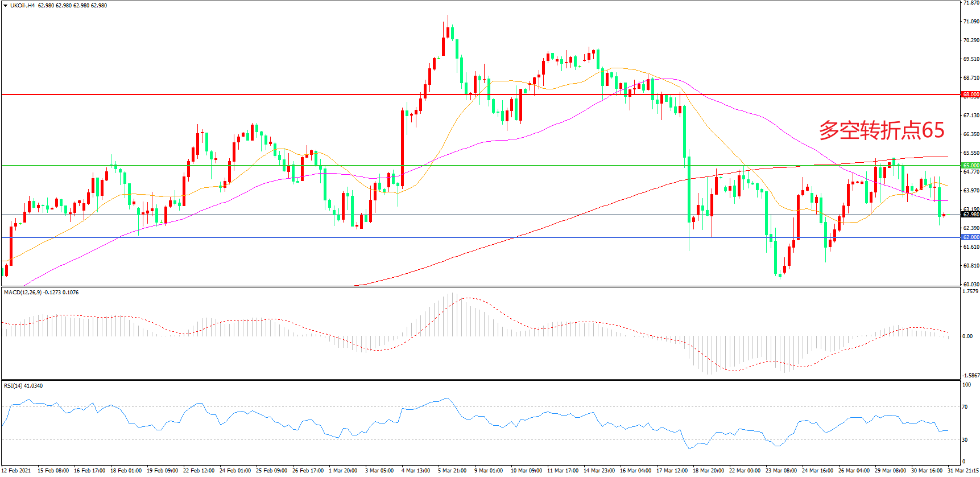Click the MACD 0.00 axis label

pyautogui.click(x=967, y=336)
